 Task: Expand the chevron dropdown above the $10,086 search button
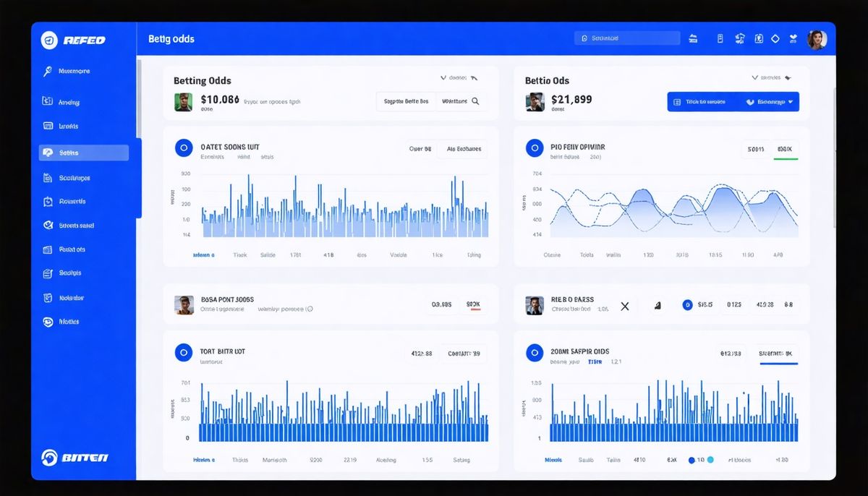click(443, 77)
